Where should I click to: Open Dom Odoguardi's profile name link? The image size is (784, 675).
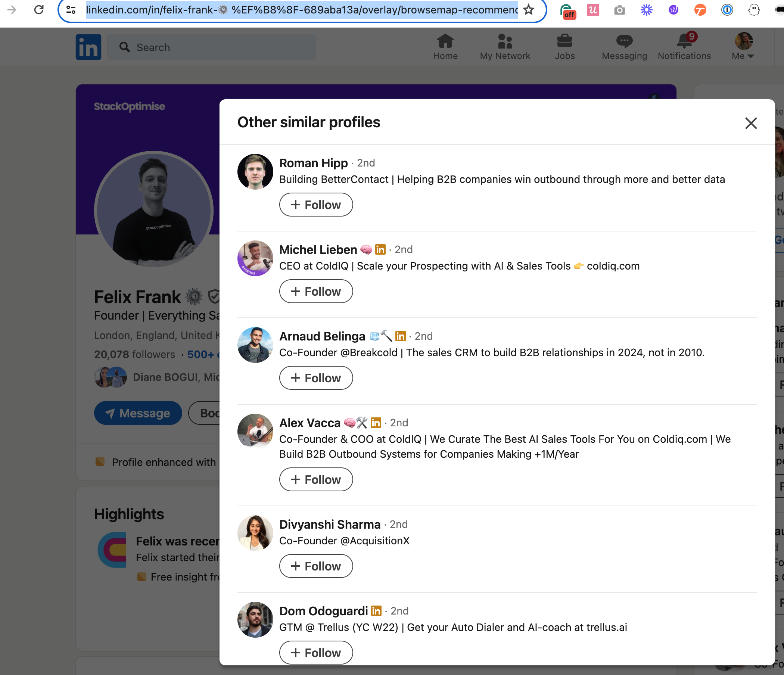pos(323,611)
